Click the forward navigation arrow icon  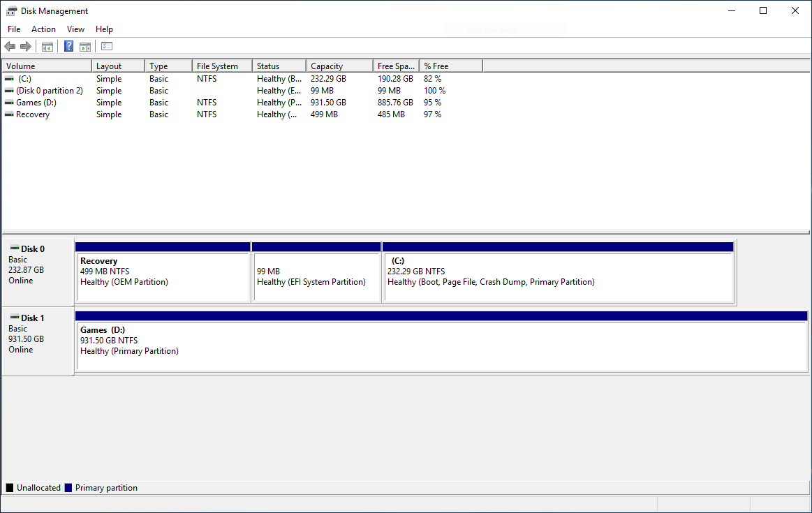[26, 46]
